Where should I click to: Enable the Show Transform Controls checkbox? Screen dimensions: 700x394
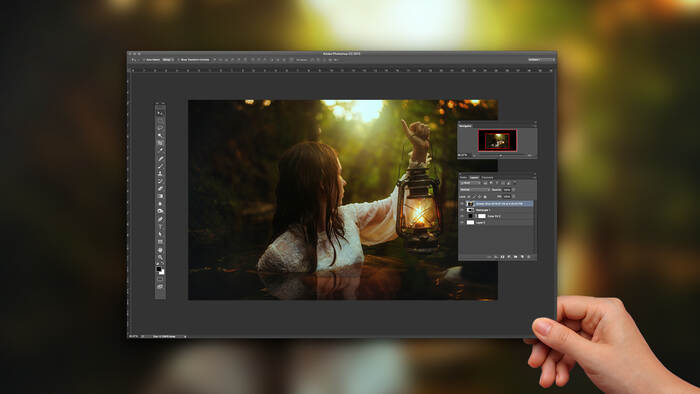(178, 60)
